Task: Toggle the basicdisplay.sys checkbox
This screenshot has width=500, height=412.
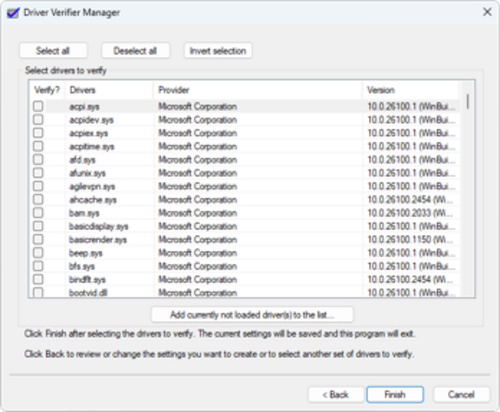Action: click(38, 226)
